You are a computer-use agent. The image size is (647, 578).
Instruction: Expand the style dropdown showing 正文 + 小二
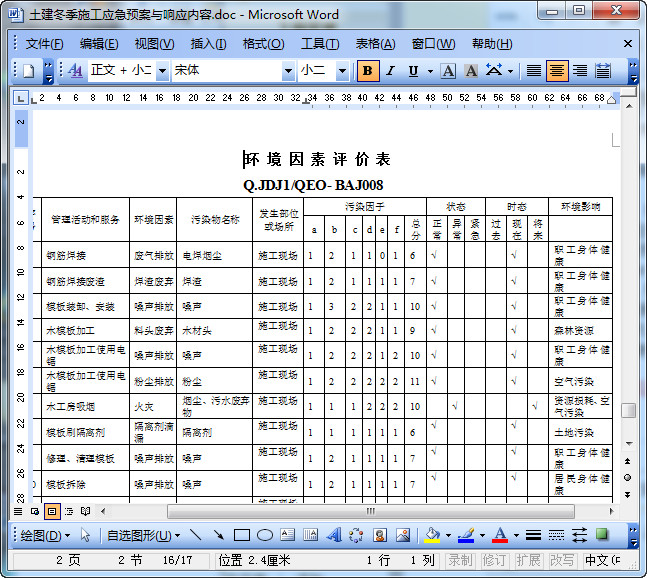tap(163, 71)
